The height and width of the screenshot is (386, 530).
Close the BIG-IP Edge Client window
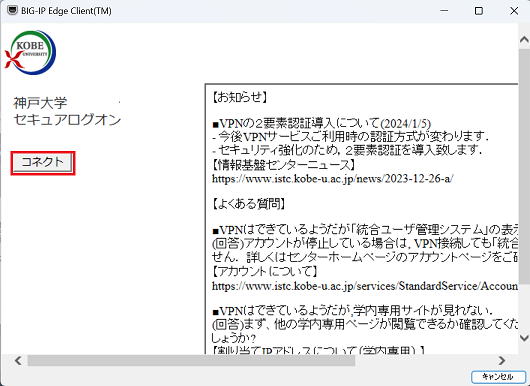(x=514, y=11)
